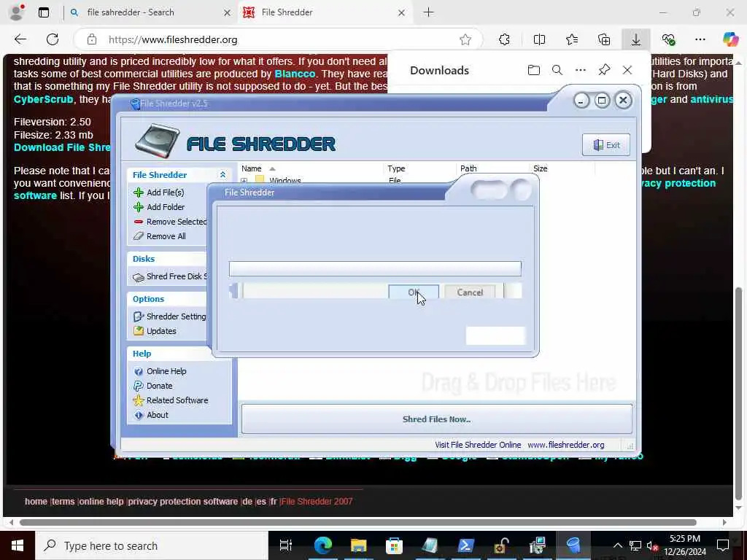This screenshot has width=747, height=560.
Task: Open a new browser tab
Action: coord(429,12)
